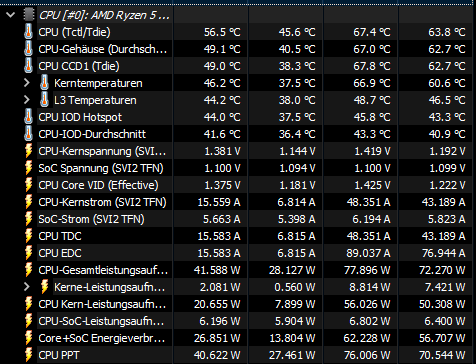Select the CPU EDC label

pyautogui.click(x=60, y=253)
